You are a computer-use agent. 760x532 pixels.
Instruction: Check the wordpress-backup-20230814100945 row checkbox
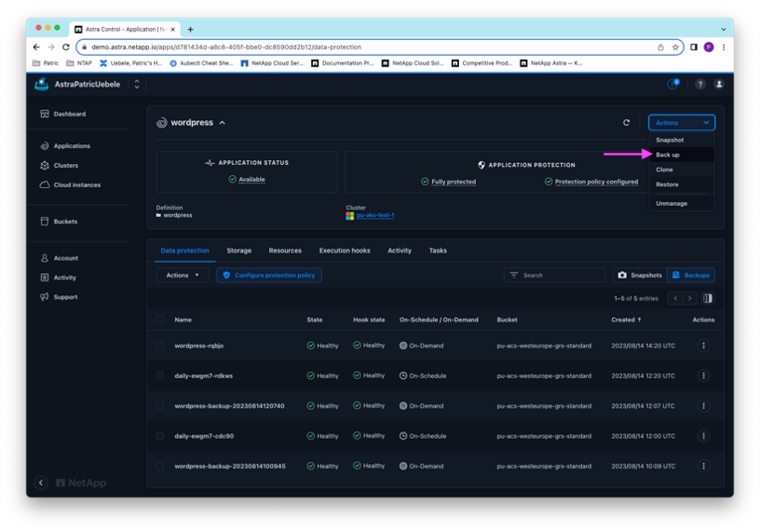[160, 466]
